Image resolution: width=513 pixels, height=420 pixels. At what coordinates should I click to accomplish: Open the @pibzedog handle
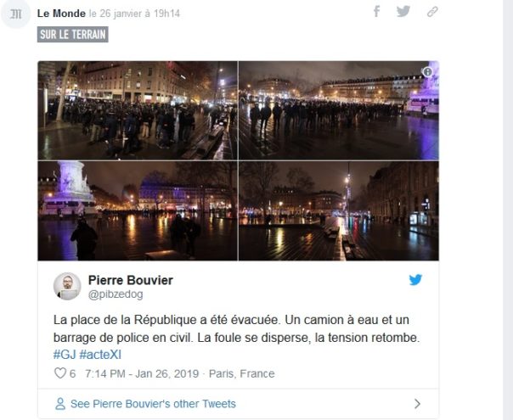[116, 294]
